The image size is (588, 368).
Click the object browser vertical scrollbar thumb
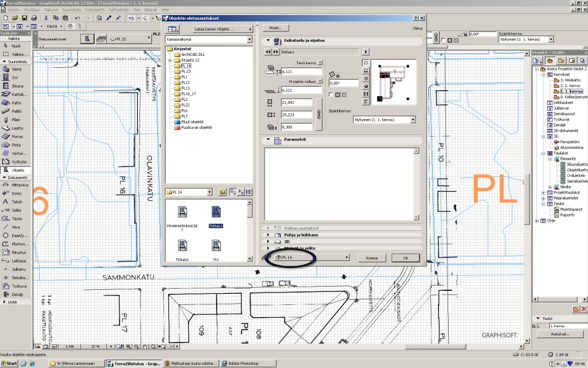[250, 210]
